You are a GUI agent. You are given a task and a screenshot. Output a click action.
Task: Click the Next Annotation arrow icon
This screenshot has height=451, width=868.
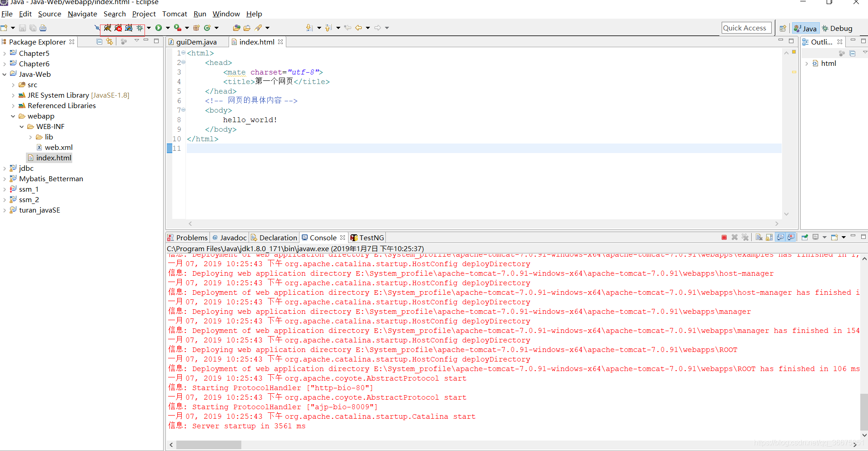[x=309, y=28]
